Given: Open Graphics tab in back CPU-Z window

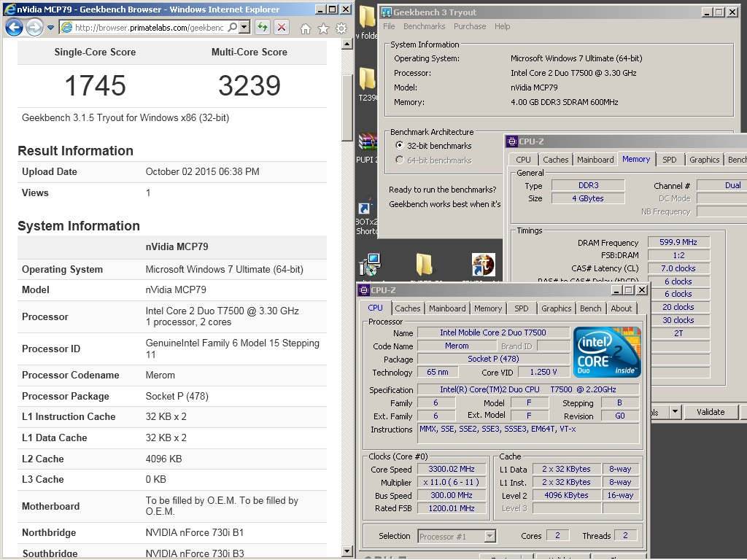Looking at the screenshot, I should (704, 160).
